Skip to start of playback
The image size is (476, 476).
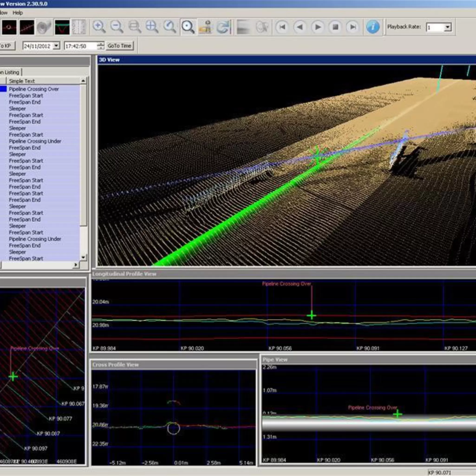[282, 27]
